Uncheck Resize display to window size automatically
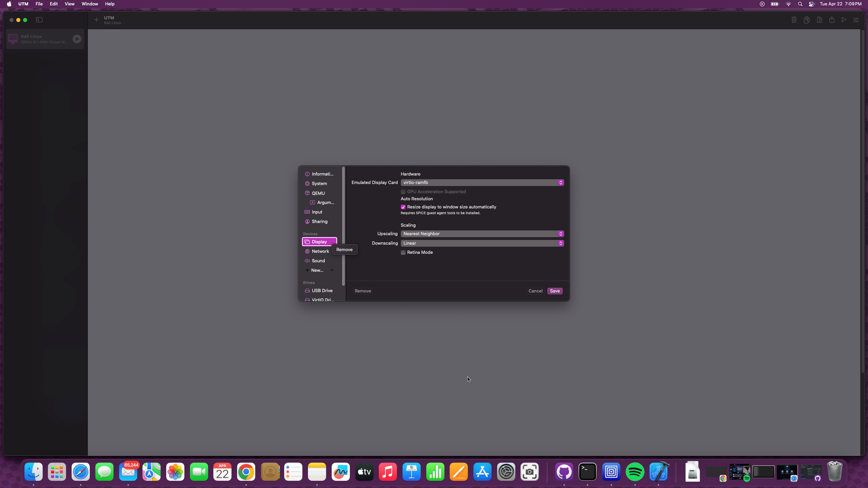The image size is (868, 488). pos(403,207)
